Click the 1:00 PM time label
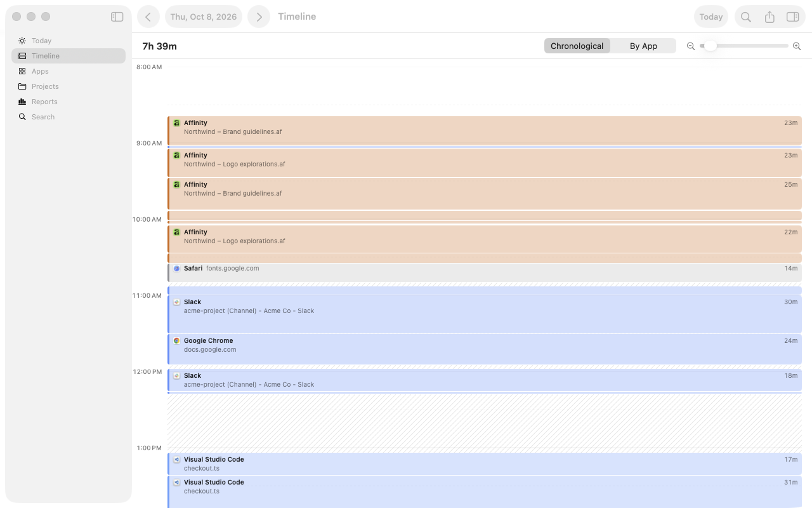The width and height of the screenshot is (812, 508). [x=149, y=448]
